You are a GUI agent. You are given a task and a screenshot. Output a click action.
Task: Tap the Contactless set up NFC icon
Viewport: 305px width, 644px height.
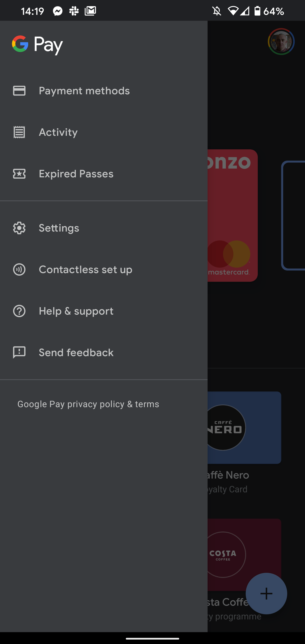[x=19, y=269]
